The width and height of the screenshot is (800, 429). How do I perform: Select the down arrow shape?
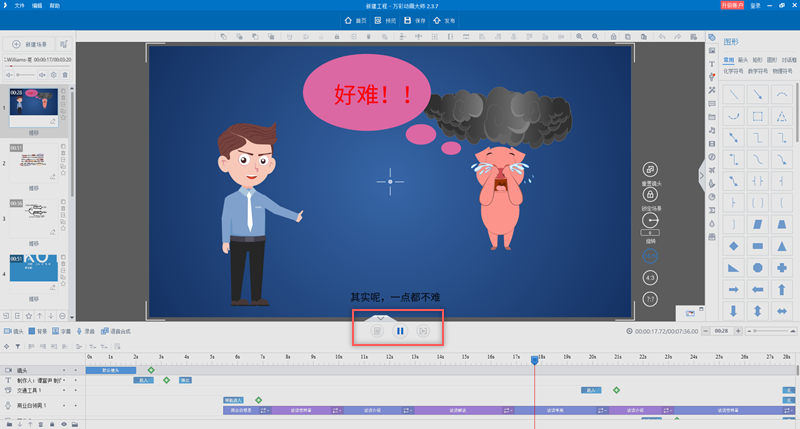coord(733,311)
